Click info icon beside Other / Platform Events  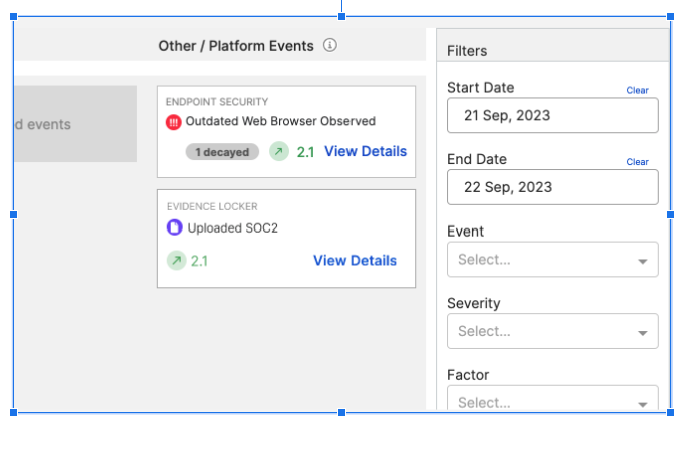[329, 45]
